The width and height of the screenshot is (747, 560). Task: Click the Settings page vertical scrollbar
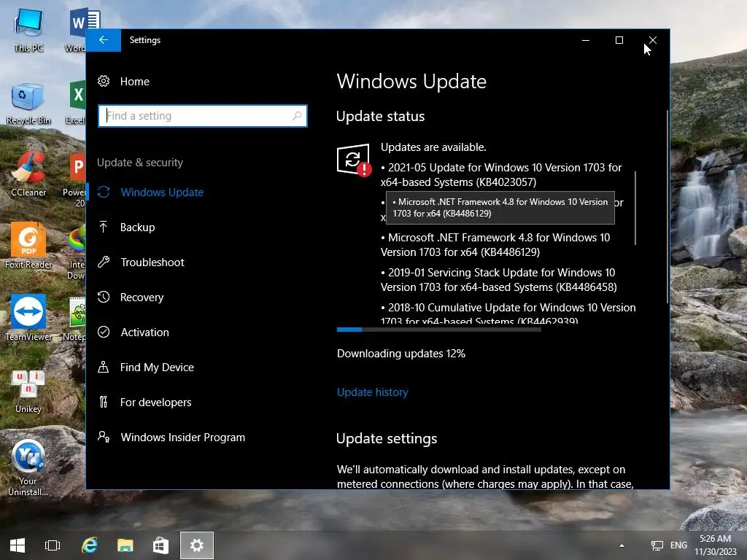[667, 206]
